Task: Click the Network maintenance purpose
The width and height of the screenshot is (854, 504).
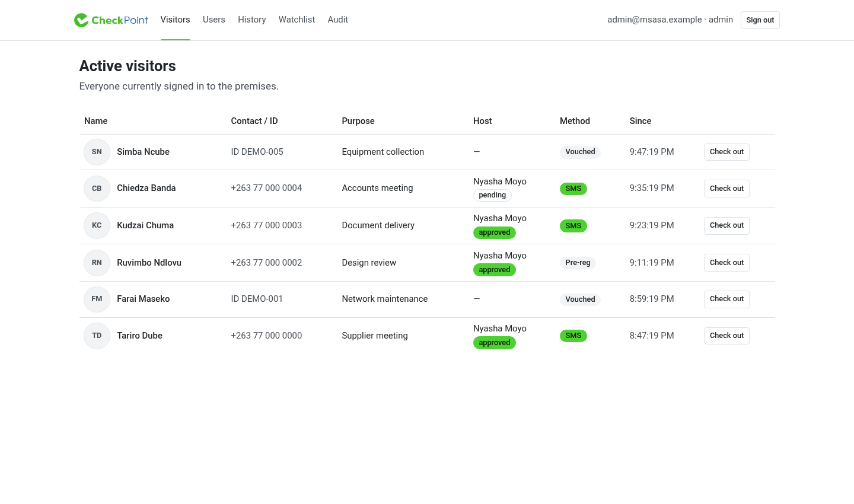Action: click(x=384, y=299)
